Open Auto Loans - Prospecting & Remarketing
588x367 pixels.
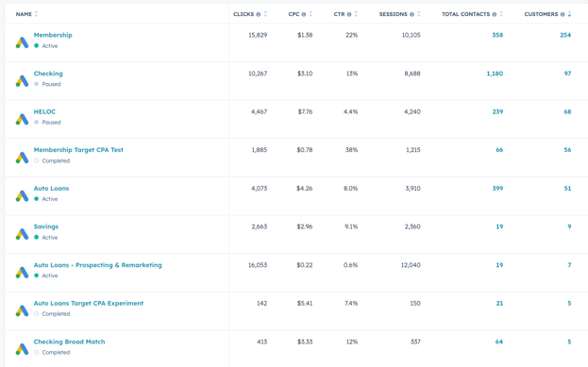point(98,265)
